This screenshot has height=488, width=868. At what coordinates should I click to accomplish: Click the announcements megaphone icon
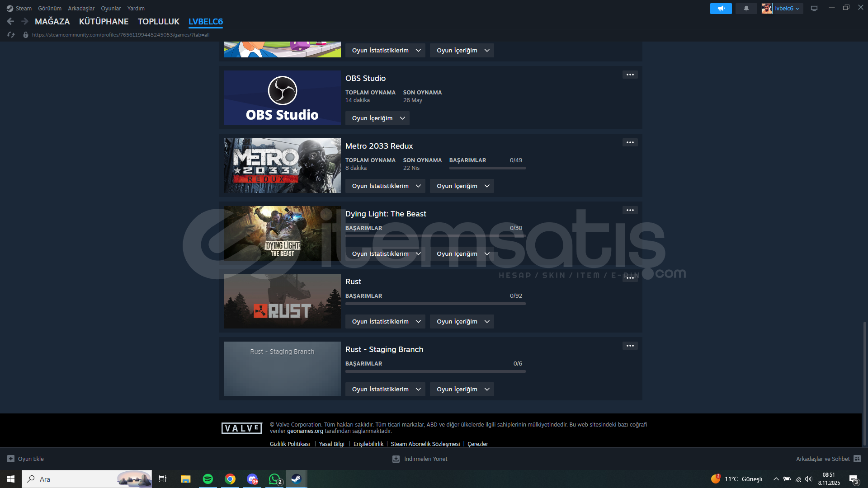pos(721,9)
